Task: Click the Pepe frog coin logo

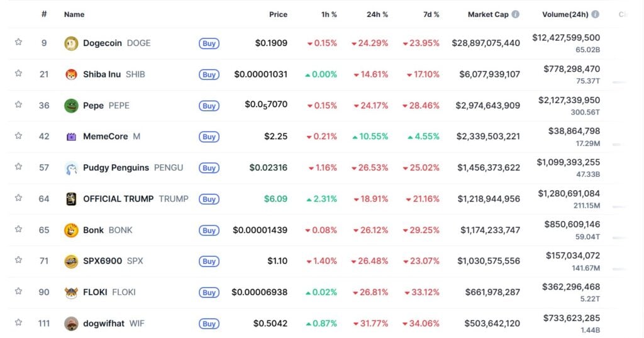Action: tap(71, 106)
